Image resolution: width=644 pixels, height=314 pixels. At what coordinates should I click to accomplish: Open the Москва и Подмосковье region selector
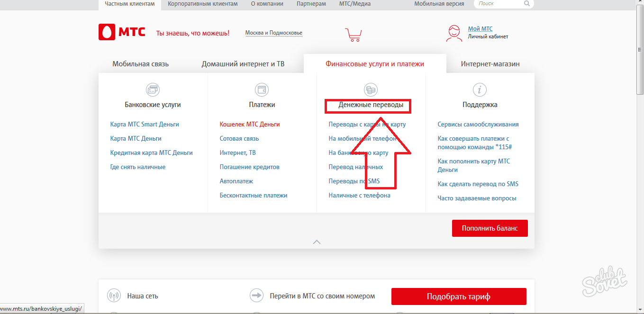[x=273, y=33]
